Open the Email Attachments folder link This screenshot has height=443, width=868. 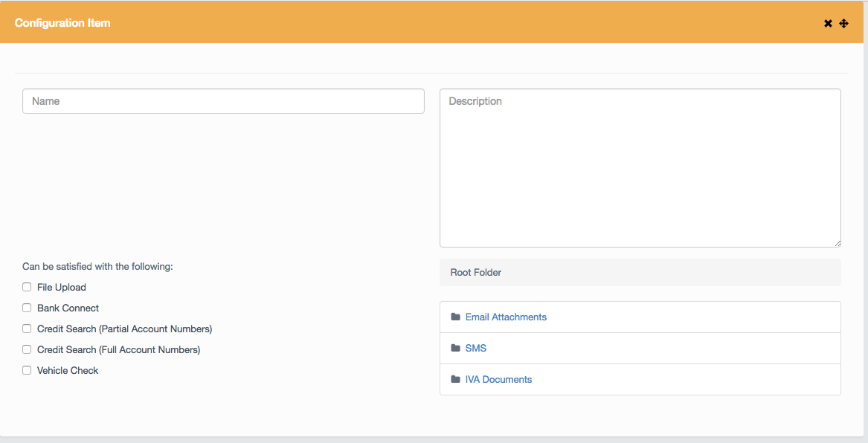pos(506,317)
